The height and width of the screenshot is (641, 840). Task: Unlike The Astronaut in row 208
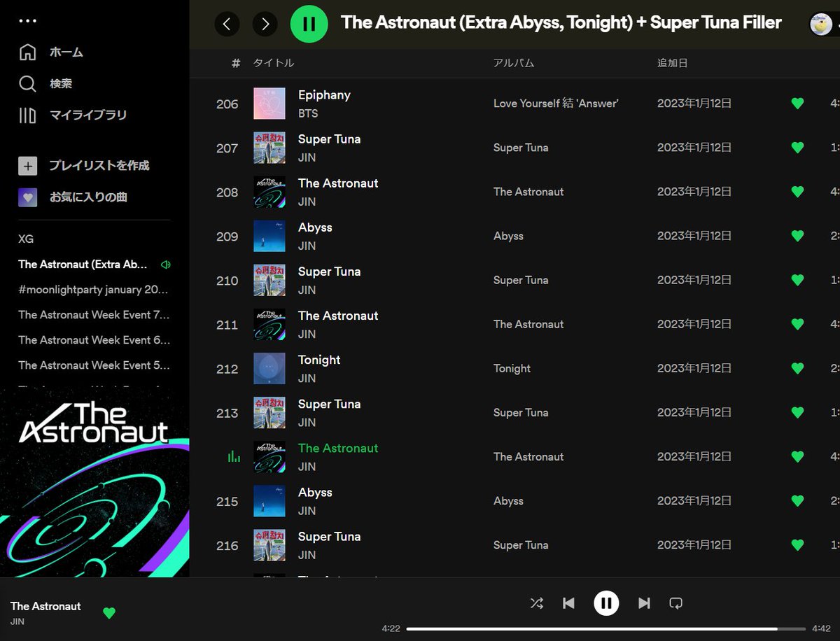(x=797, y=192)
